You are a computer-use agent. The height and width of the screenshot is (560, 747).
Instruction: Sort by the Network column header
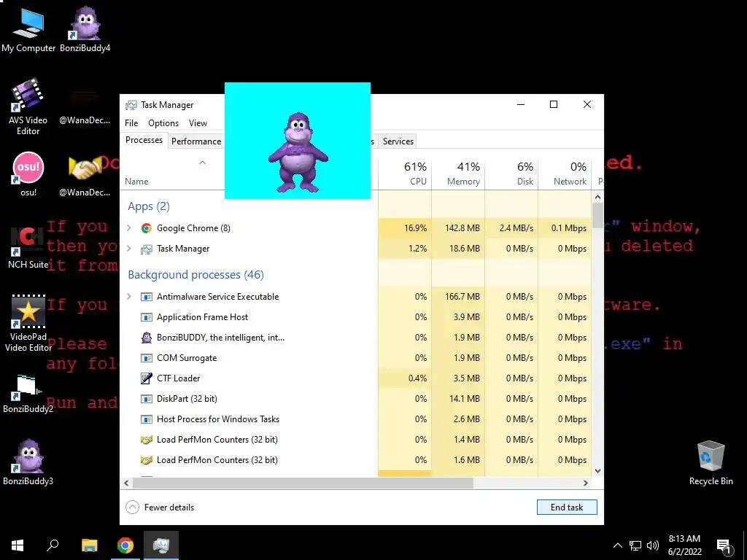click(x=565, y=174)
